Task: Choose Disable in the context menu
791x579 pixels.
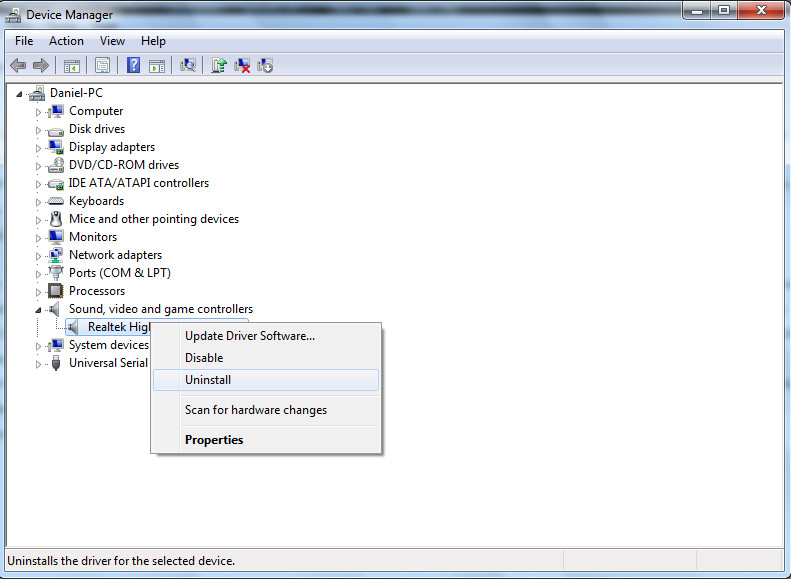Action: point(266,358)
